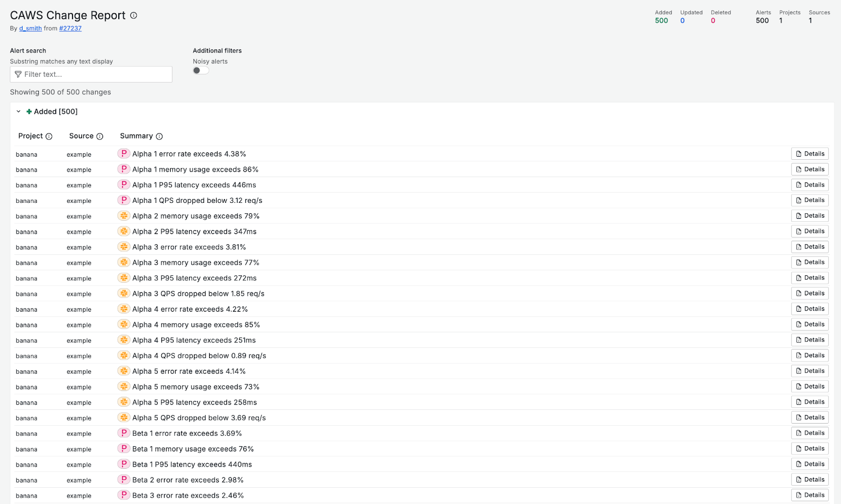
Task: Click Slack icon on Alpha 4 QPS dropped row
Action: pyautogui.click(x=124, y=356)
